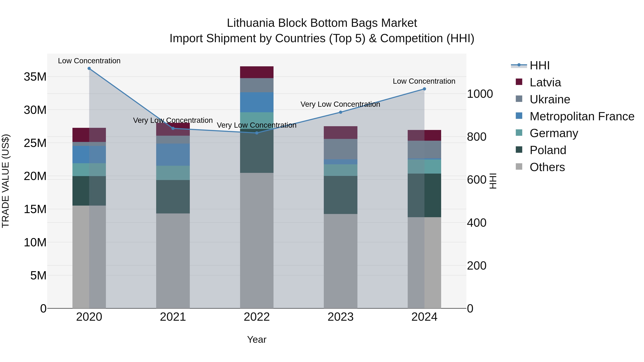Screen dimensions: 644x362
Task: Click the Metropolitan France blue swatch
Action: coord(519,116)
